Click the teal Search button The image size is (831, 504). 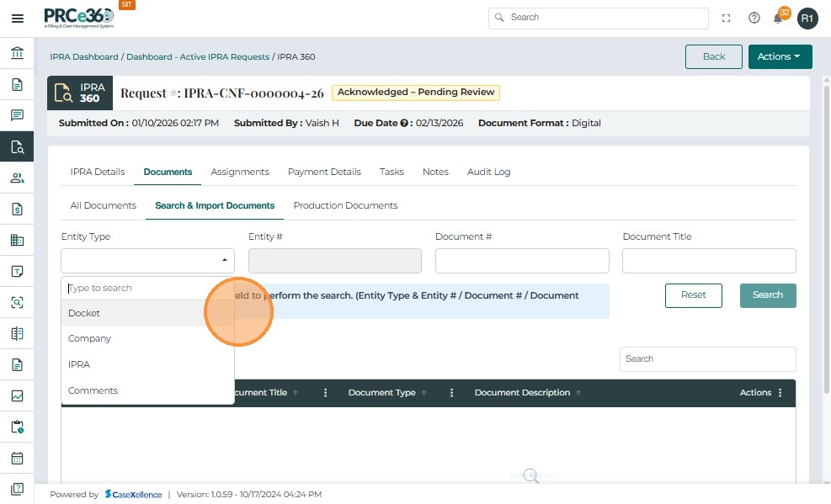point(768,295)
